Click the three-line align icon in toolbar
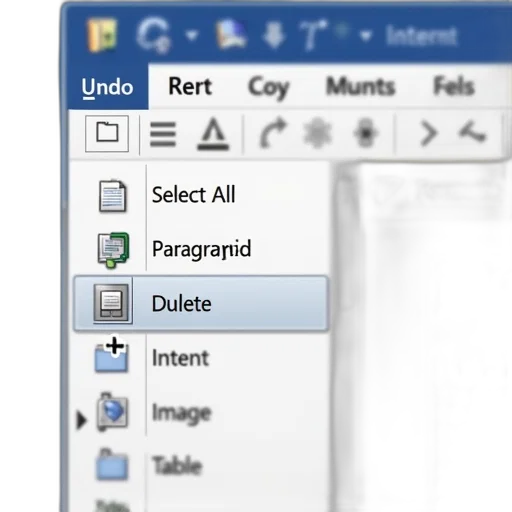This screenshot has height=512, width=512. coord(163,134)
